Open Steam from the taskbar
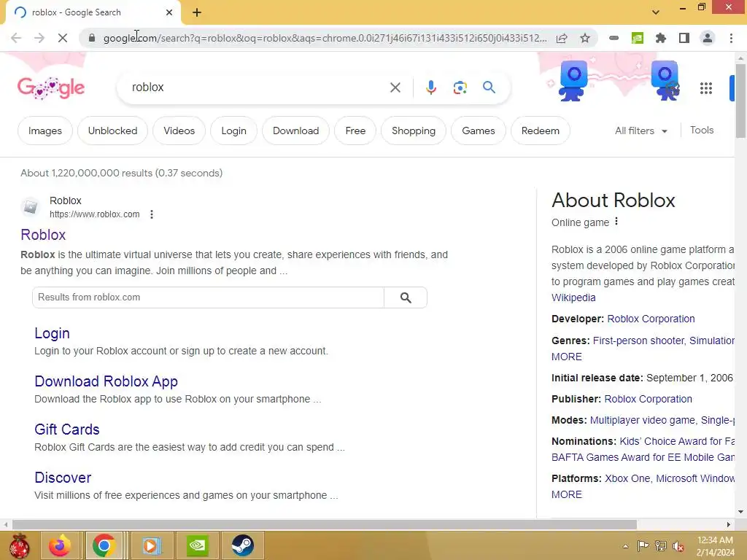 (x=242, y=545)
